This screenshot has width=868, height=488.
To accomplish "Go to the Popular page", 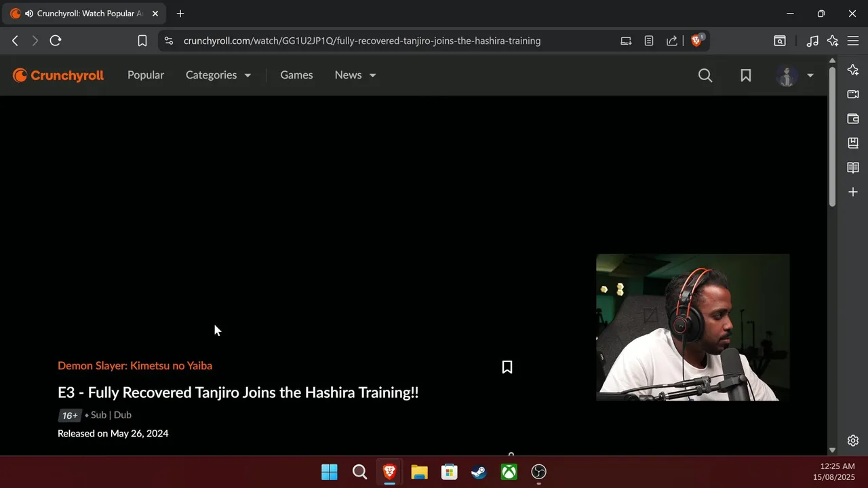I will coord(146,75).
